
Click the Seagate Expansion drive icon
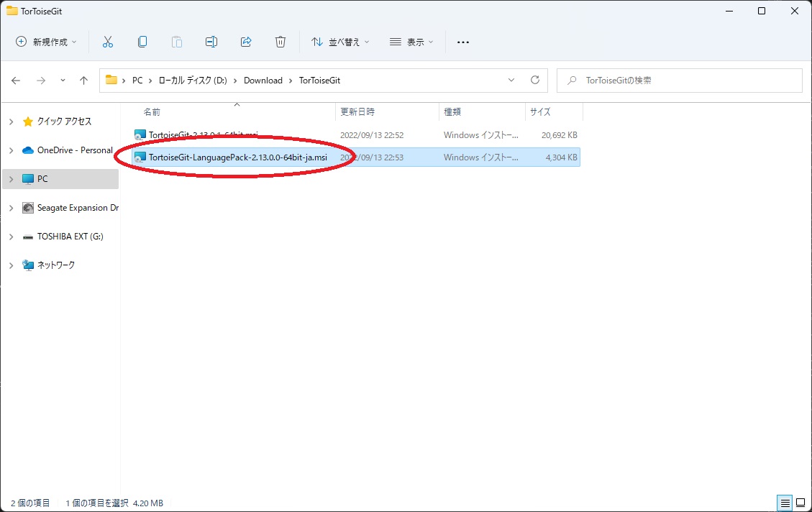28,208
